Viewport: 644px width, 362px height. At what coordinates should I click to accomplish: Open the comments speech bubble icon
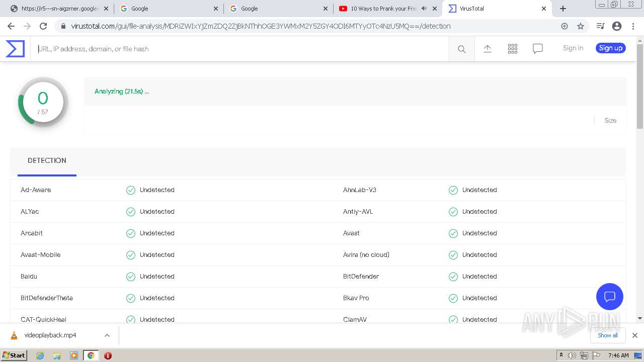pos(538,49)
